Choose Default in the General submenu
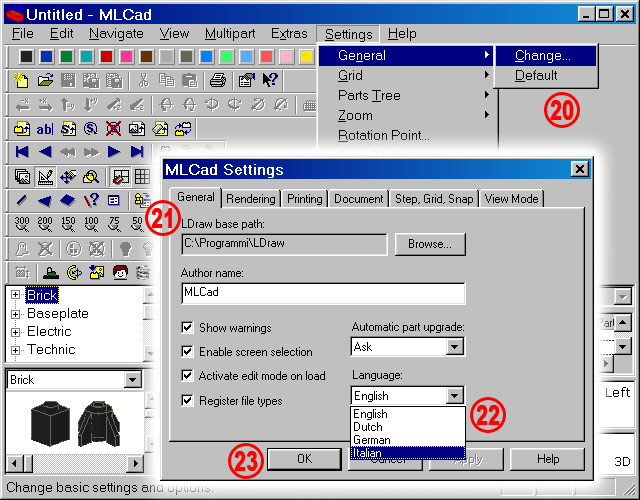This screenshot has height=500, width=640. (x=546, y=76)
